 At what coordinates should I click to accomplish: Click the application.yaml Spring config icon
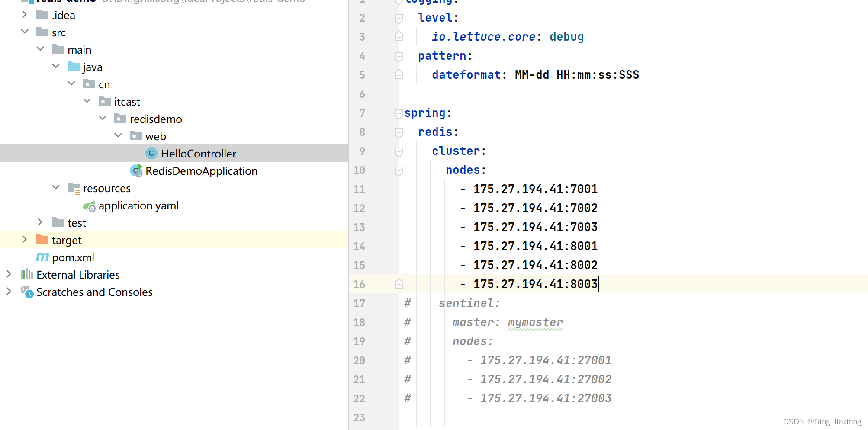(x=90, y=206)
